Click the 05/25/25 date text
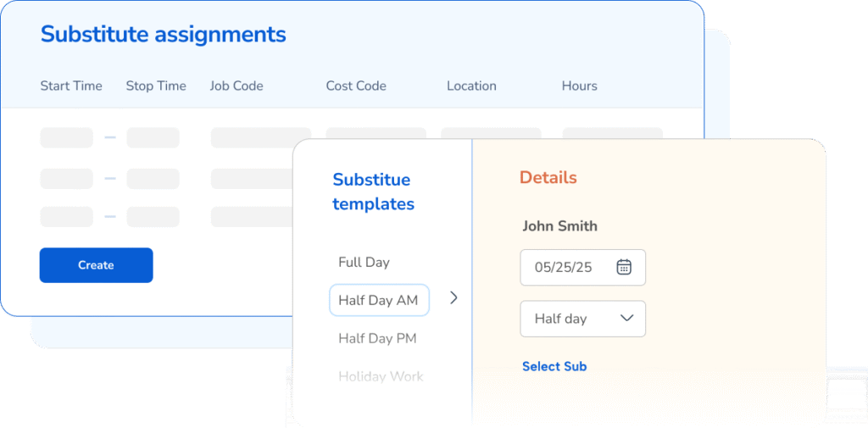This screenshot has width=868, height=428. pos(563,267)
